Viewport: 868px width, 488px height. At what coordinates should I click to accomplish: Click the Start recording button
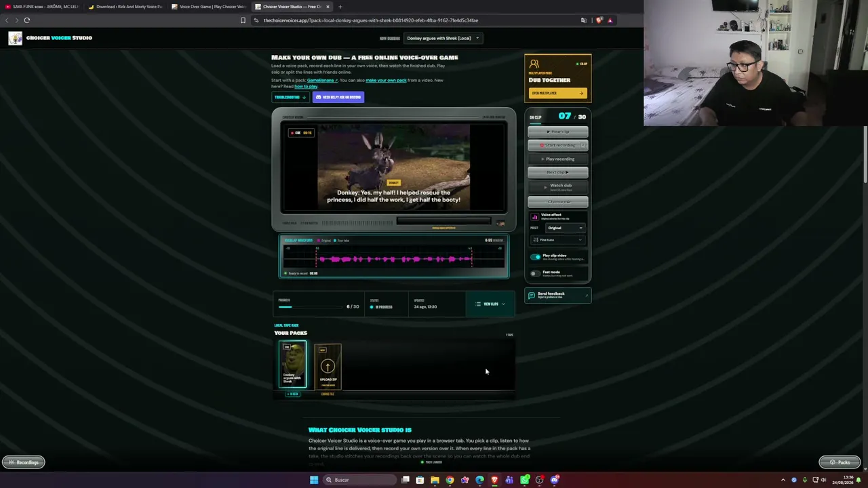pyautogui.click(x=558, y=145)
